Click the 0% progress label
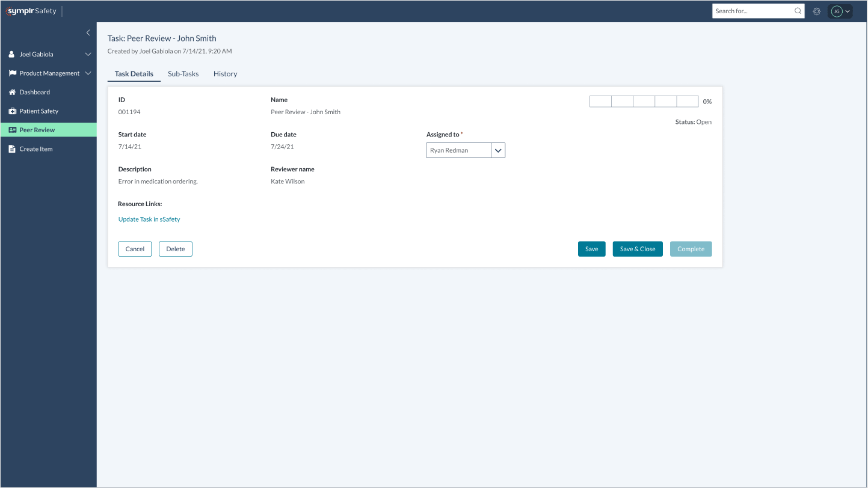 tap(707, 102)
